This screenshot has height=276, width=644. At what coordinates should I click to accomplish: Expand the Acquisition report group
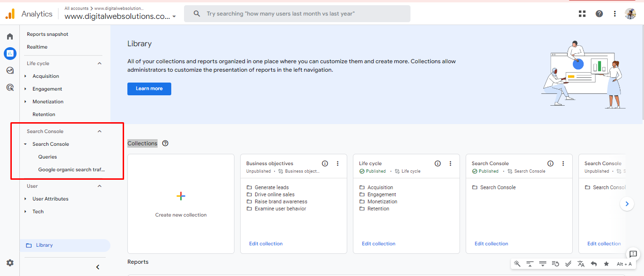tap(25, 76)
